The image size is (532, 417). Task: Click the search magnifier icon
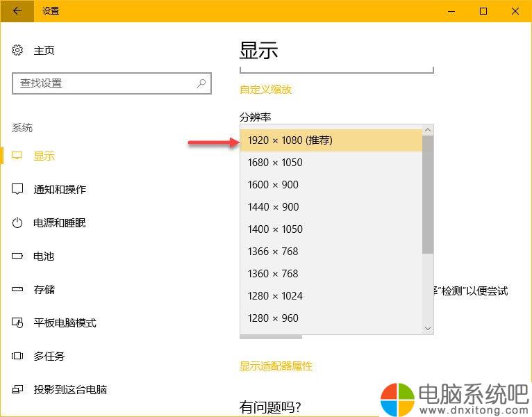pos(201,83)
